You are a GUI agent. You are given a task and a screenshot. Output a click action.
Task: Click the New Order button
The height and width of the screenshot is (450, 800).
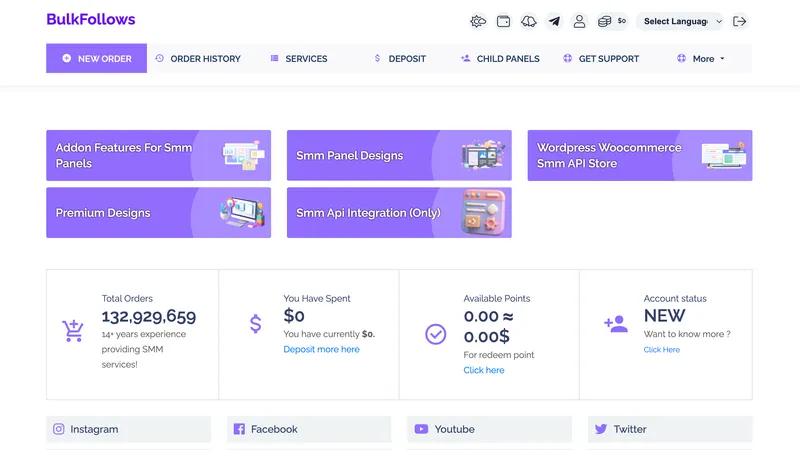[x=97, y=59]
